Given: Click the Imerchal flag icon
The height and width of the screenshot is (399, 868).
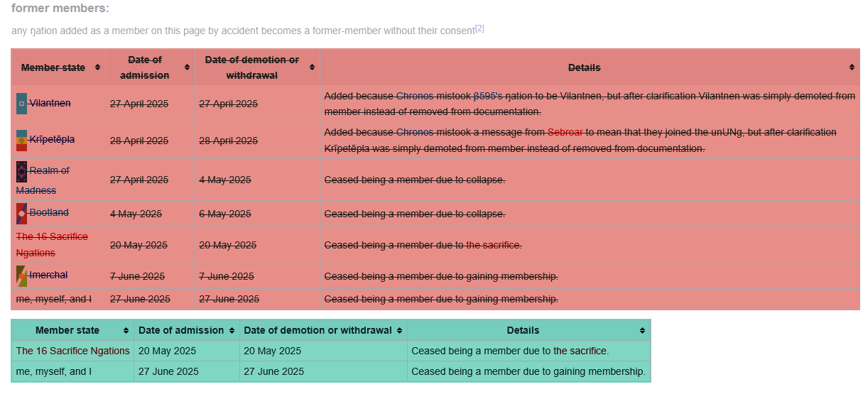Looking at the screenshot, I should coord(21,275).
